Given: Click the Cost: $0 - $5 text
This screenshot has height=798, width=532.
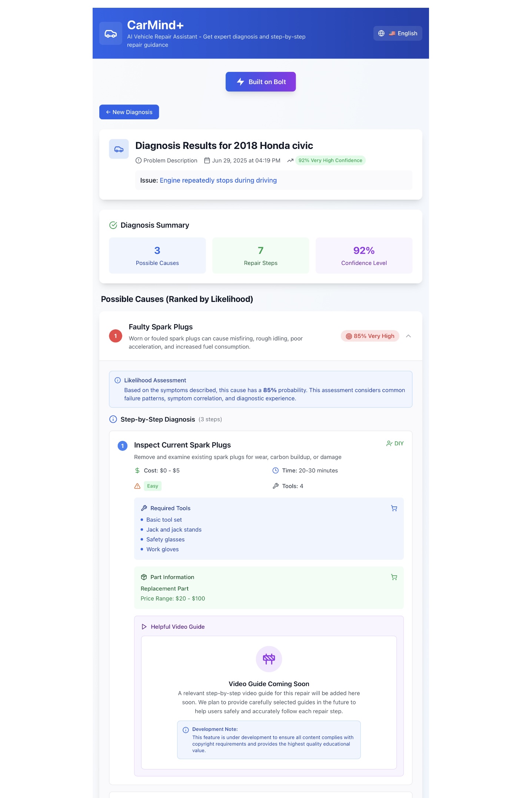Looking at the screenshot, I should point(162,471).
